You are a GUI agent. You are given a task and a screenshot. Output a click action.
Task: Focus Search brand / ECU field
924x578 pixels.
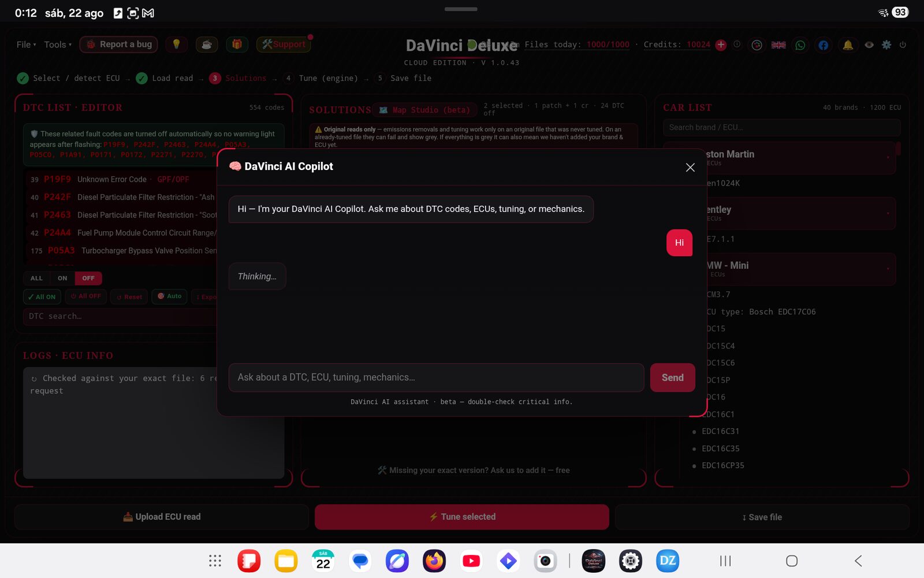[781, 127]
